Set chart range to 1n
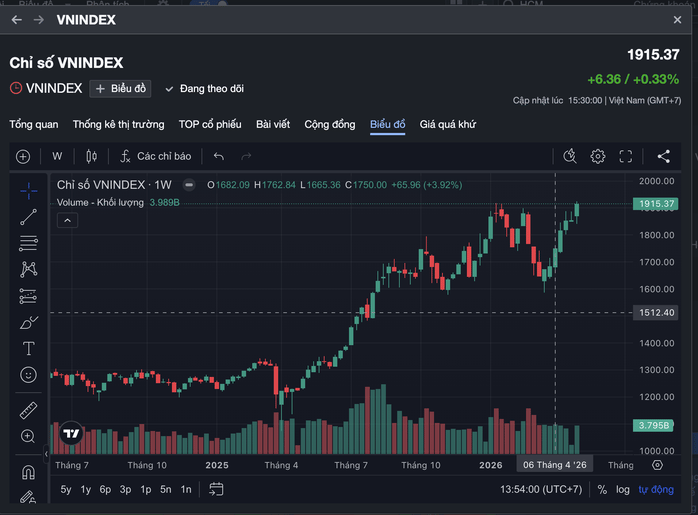The height and width of the screenshot is (515, 698). 186,490
